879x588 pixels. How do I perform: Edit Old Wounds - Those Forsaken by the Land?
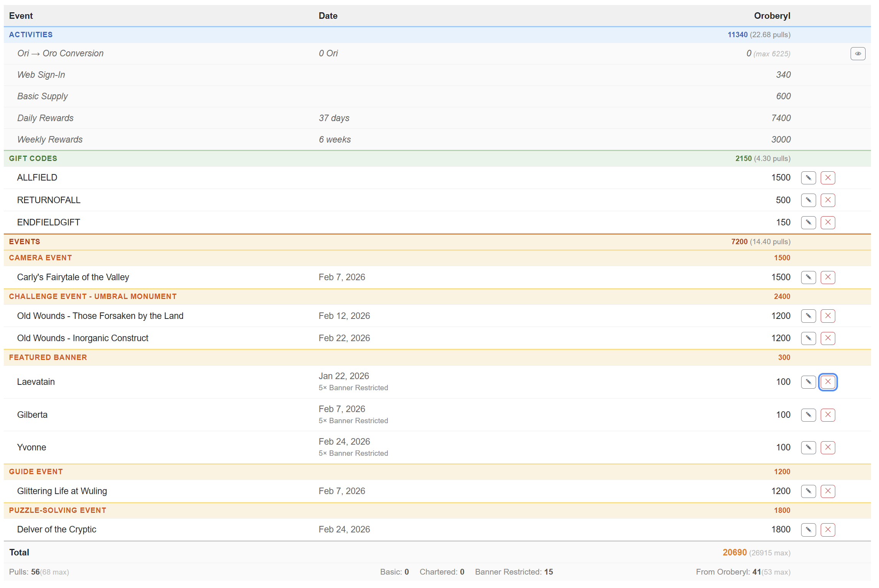coord(808,316)
